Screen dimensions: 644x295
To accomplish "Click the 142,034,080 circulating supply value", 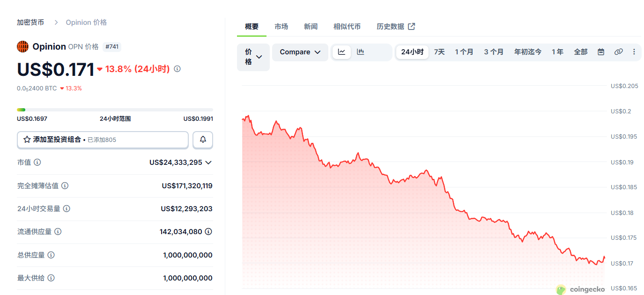I will (x=181, y=232).
